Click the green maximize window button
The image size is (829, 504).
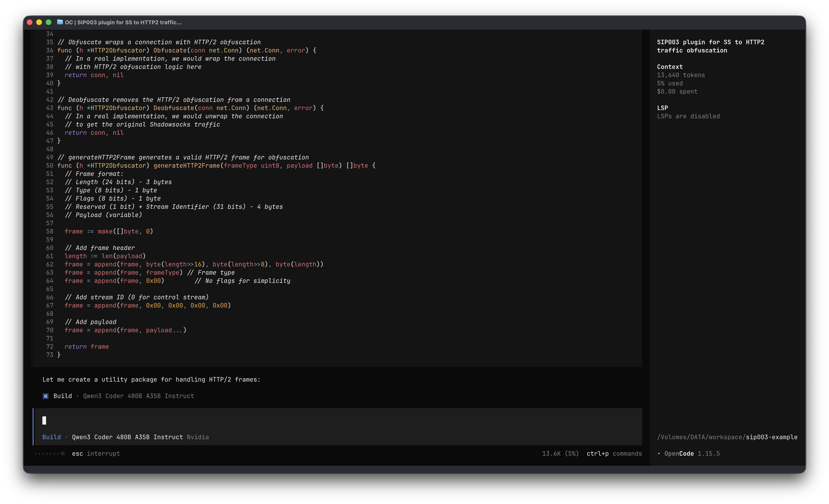(49, 22)
